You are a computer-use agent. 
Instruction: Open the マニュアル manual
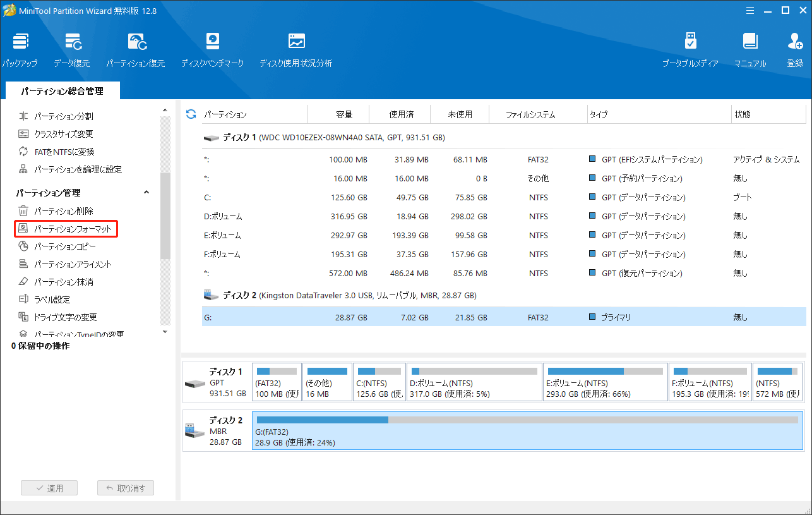pyautogui.click(x=750, y=51)
